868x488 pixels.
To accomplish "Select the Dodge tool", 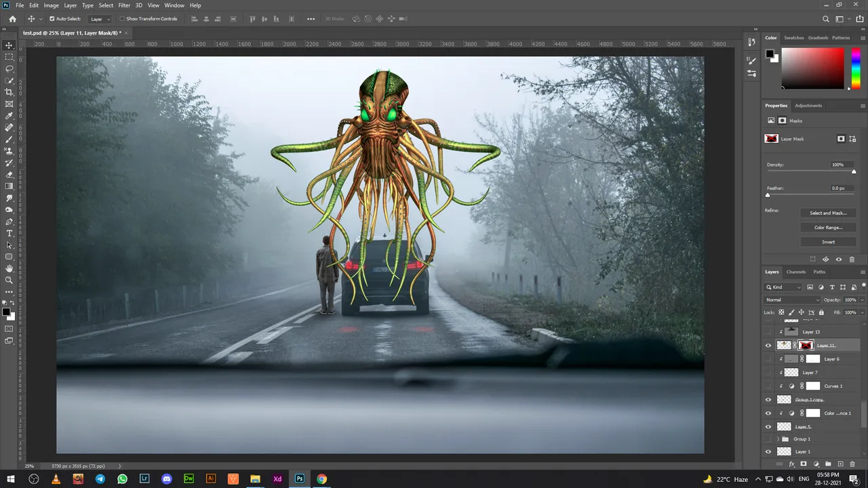I will pos(9,209).
